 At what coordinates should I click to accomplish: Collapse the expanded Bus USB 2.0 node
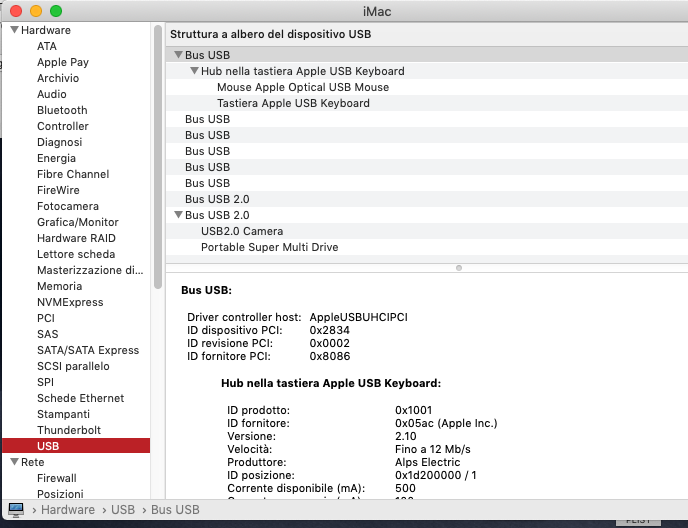click(x=178, y=215)
